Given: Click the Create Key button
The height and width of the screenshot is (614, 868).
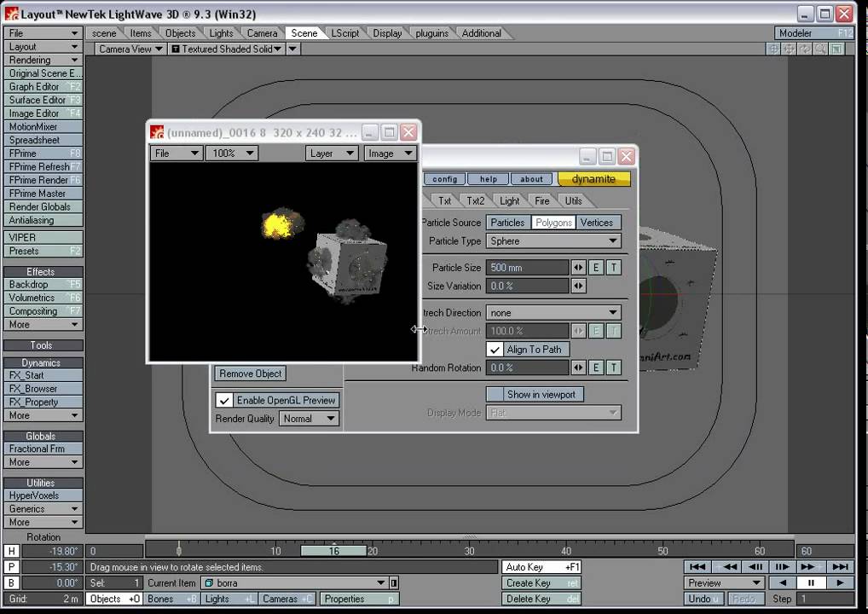Looking at the screenshot, I should [x=541, y=583].
